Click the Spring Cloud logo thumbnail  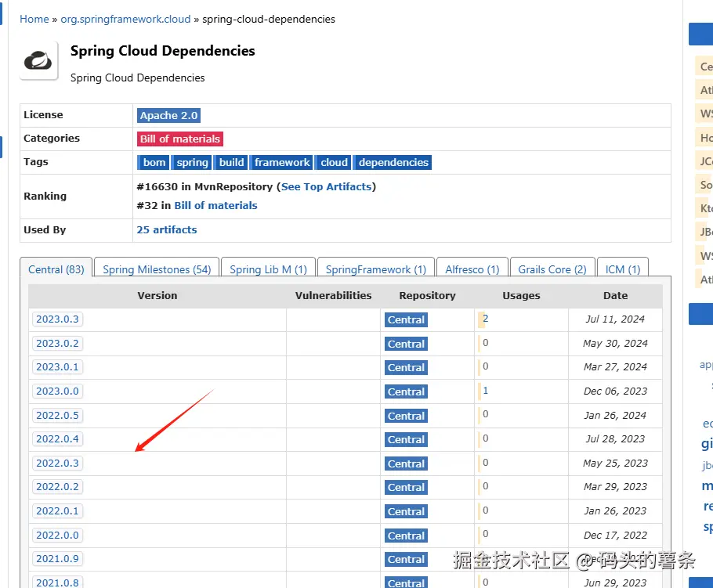click(x=38, y=60)
